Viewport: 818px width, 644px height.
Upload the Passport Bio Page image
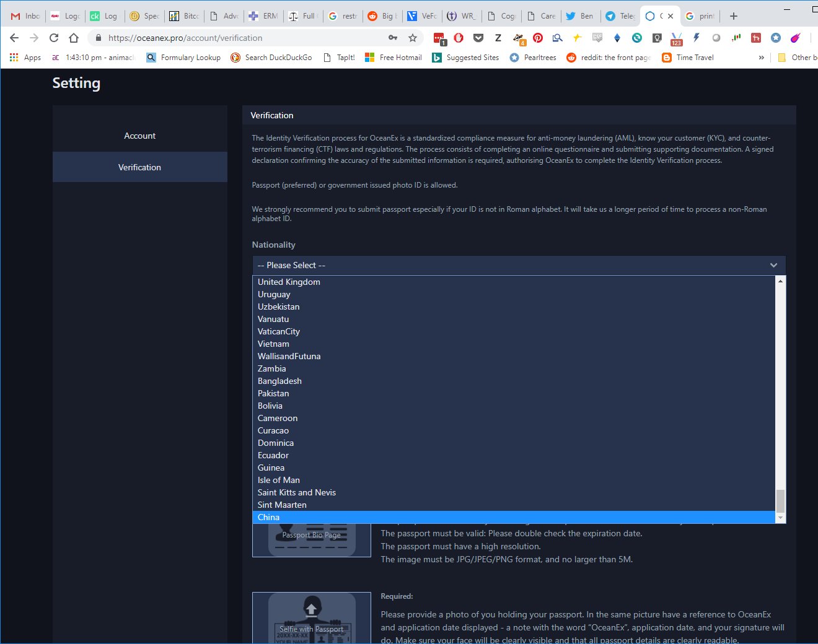click(312, 540)
